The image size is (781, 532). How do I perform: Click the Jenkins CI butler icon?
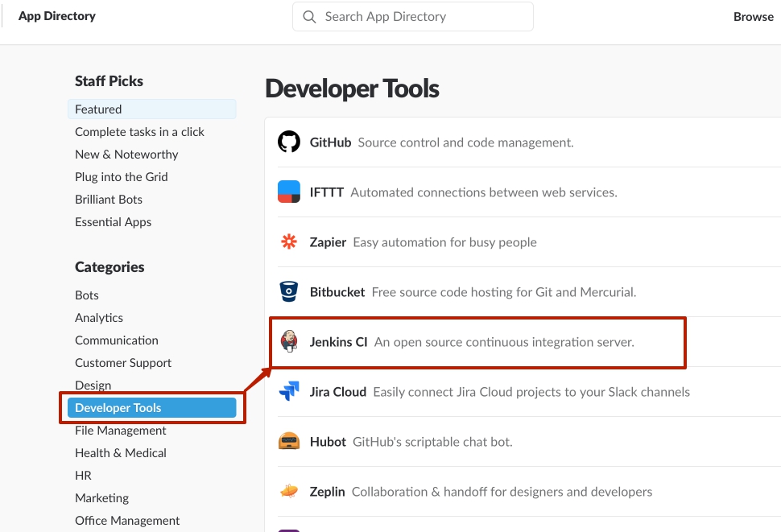click(x=289, y=341)
